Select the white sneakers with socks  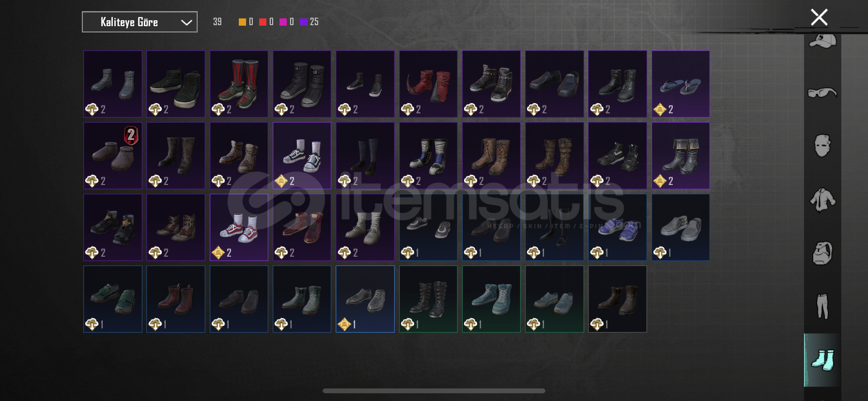(x=302, y=155)
